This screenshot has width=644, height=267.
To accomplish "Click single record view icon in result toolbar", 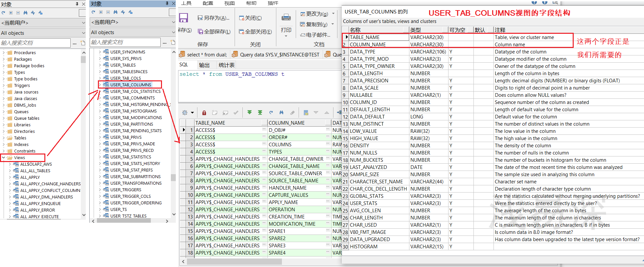I will (306, 113).
